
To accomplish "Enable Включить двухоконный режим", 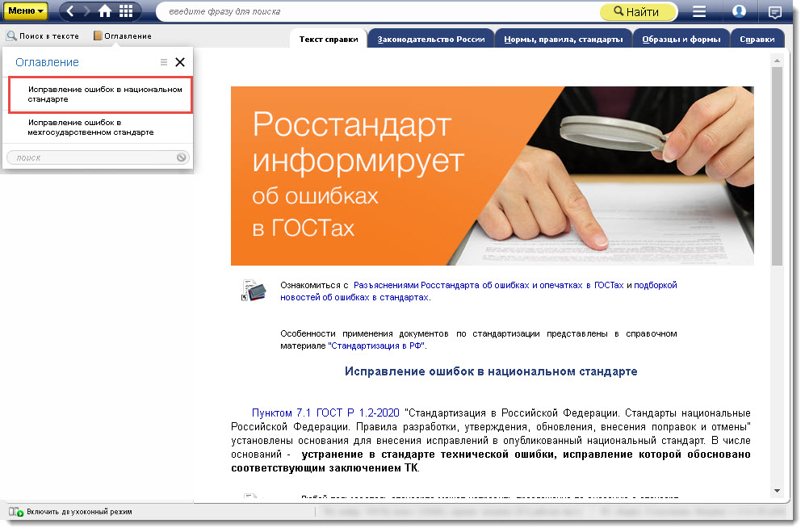I will click(71, 512).
